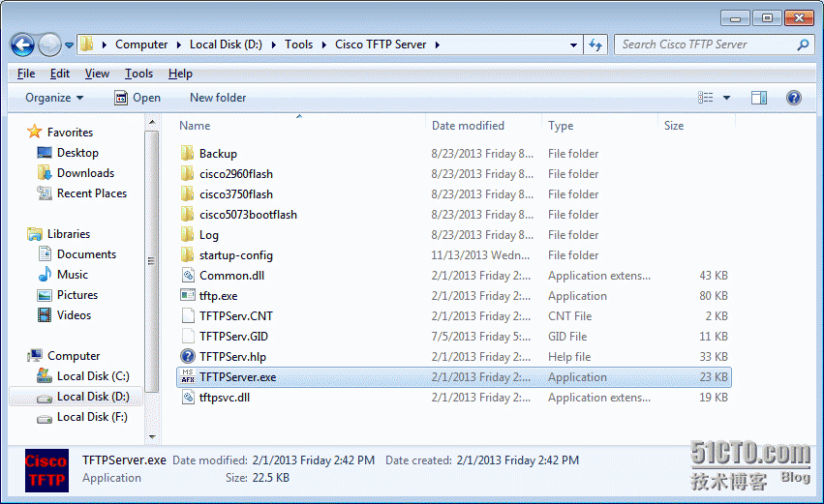Image resolution: width=824 pixels, height=504 pixels.
Task: Select the Local Disk (D:) breadcrumb
Action: 226,44
